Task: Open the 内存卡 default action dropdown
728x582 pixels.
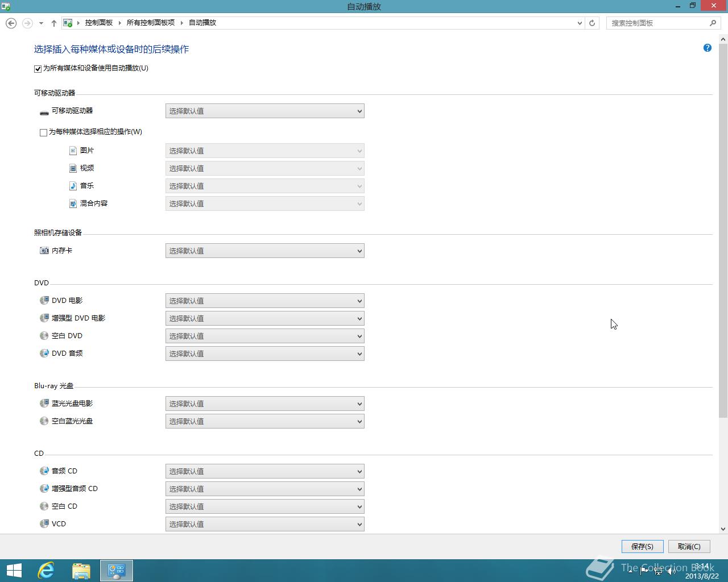Action: [265, 251]
